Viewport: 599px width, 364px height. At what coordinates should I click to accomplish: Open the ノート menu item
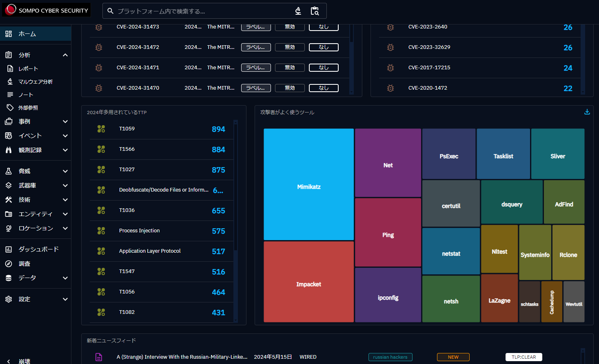pos(35,95)
